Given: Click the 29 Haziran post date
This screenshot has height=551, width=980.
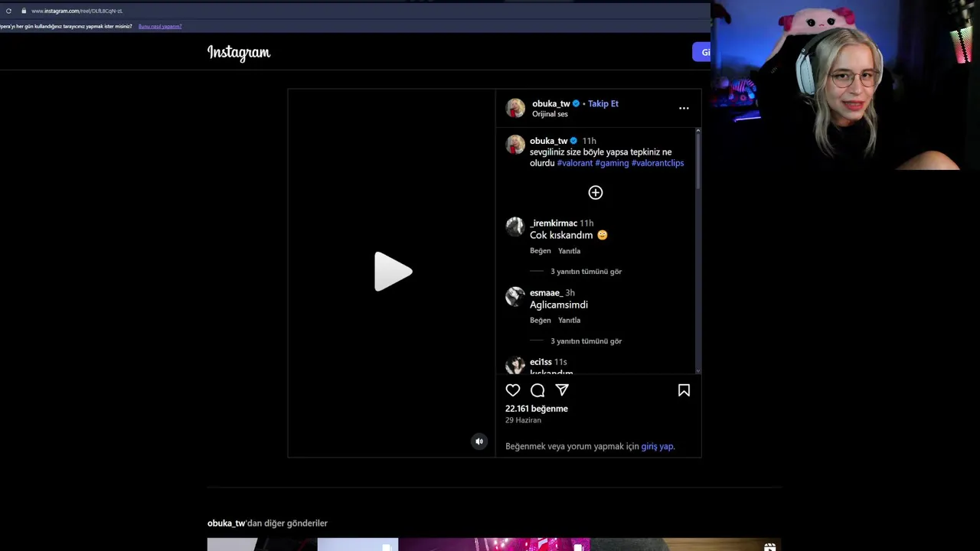Looking at the screenshot, I should tap(523, 420).
